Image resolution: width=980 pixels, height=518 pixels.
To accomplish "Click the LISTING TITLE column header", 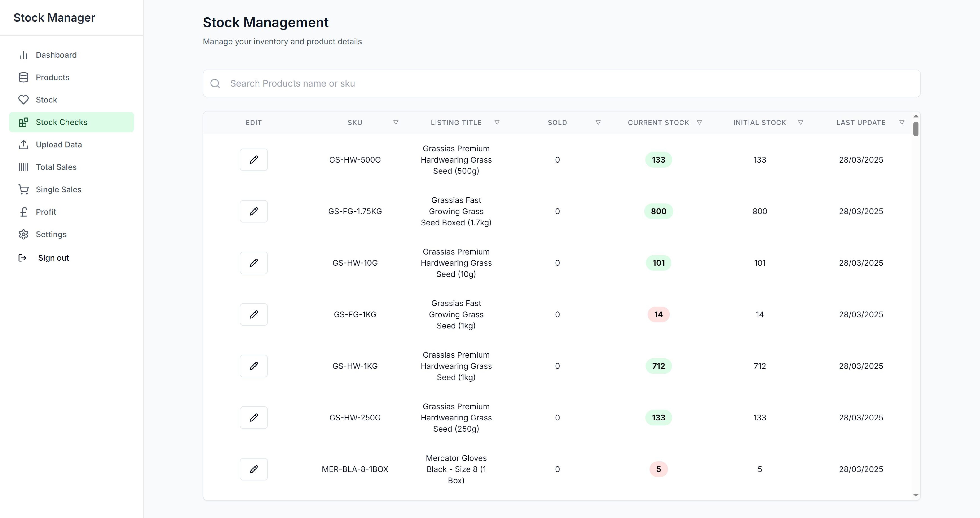I will (x=456, y=123).
